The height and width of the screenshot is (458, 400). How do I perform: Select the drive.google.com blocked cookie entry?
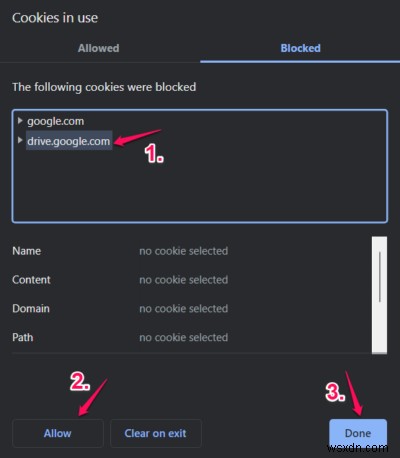(69, 141)
